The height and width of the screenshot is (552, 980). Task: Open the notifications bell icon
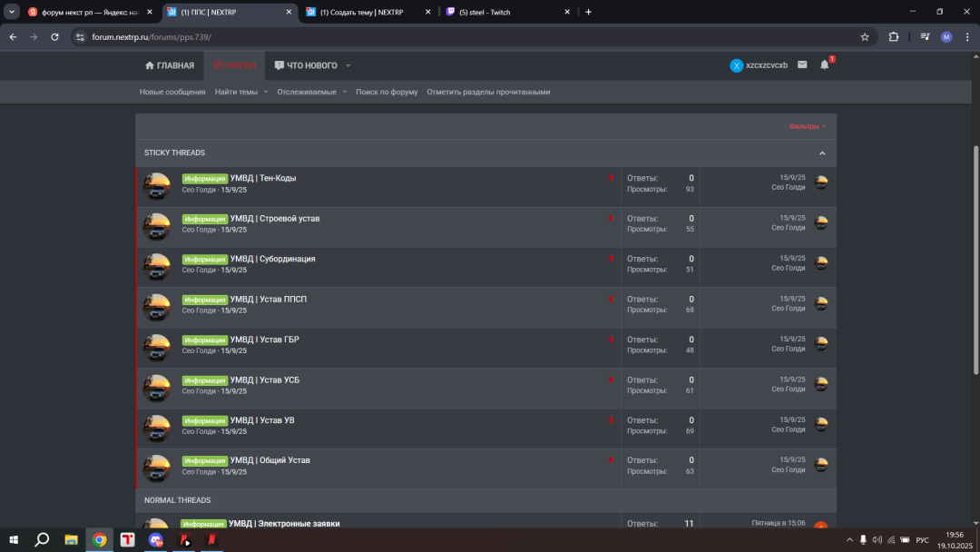(824, 65)
